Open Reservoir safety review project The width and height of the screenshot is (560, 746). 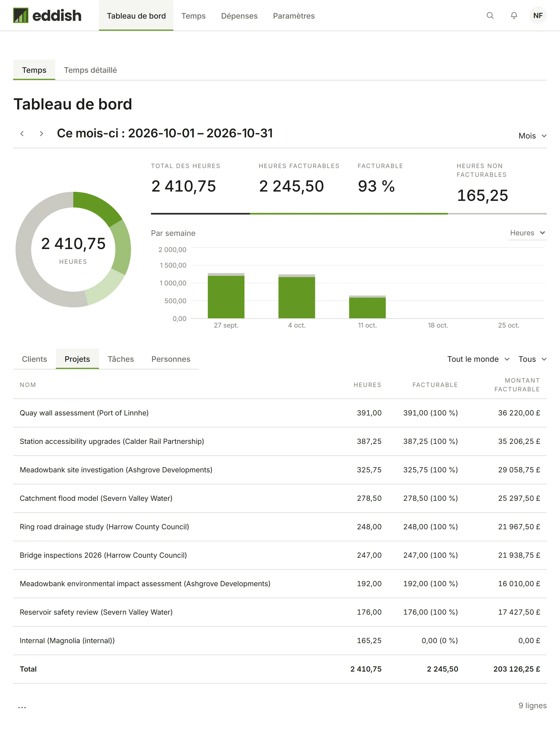tap(96, 612)
